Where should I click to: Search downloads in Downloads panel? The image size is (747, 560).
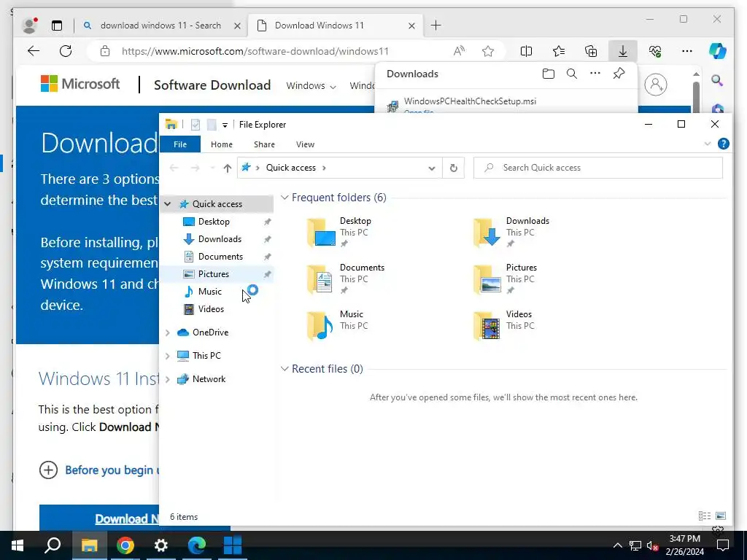572,74
